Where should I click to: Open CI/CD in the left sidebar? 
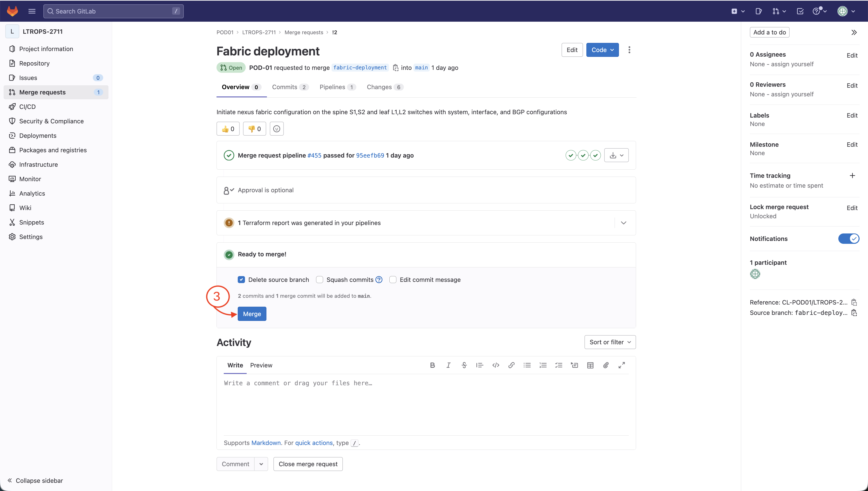[x=27, y=106]
